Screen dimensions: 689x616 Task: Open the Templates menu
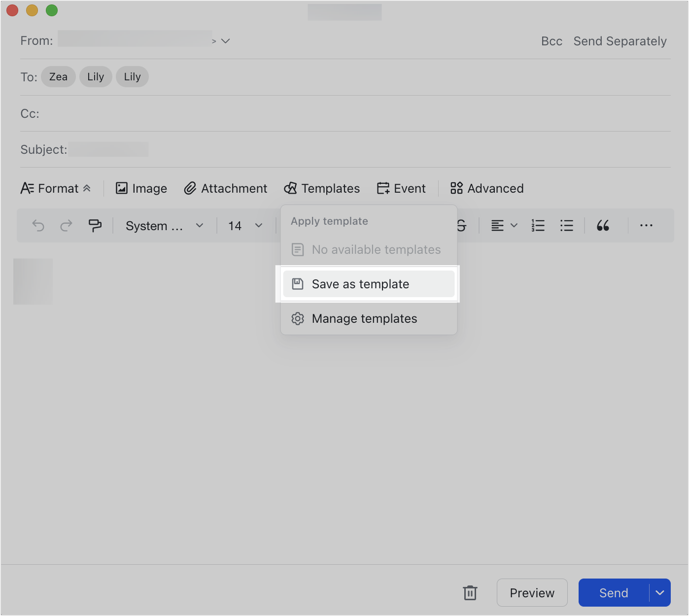point(322,189)
